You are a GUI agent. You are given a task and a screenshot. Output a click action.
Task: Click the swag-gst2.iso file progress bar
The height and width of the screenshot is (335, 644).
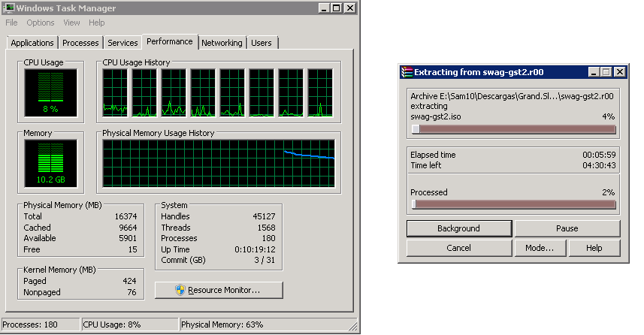click(x=513, y=129)
